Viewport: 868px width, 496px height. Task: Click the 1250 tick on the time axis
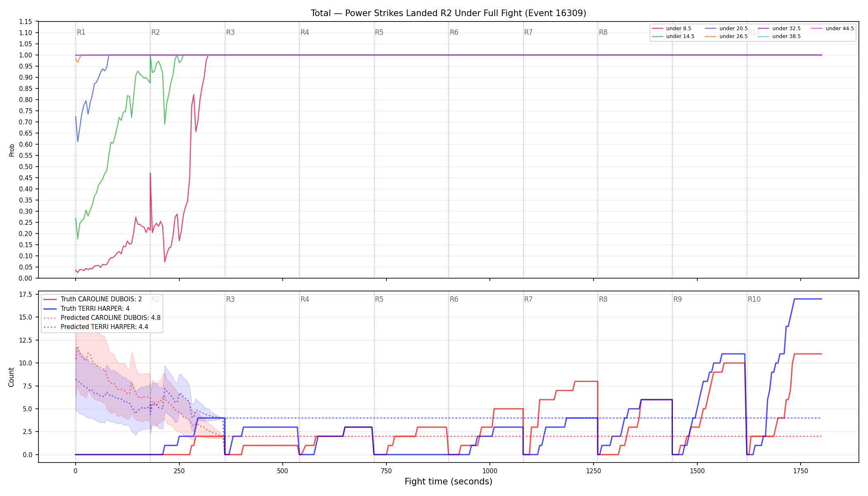coord(594,471)
